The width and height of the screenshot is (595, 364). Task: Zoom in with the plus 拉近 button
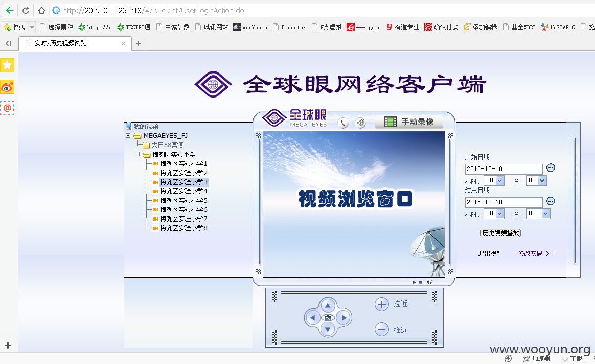[382, 304]
